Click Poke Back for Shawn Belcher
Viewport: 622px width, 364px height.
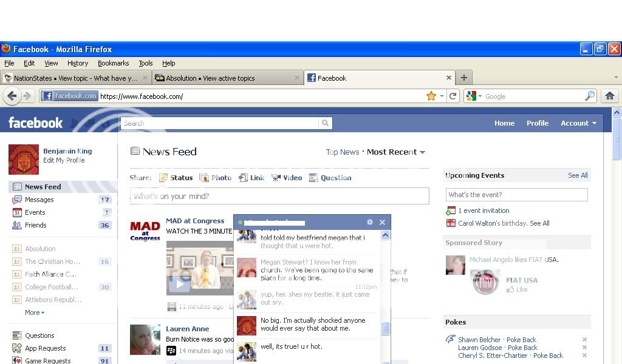coord(520,340)
